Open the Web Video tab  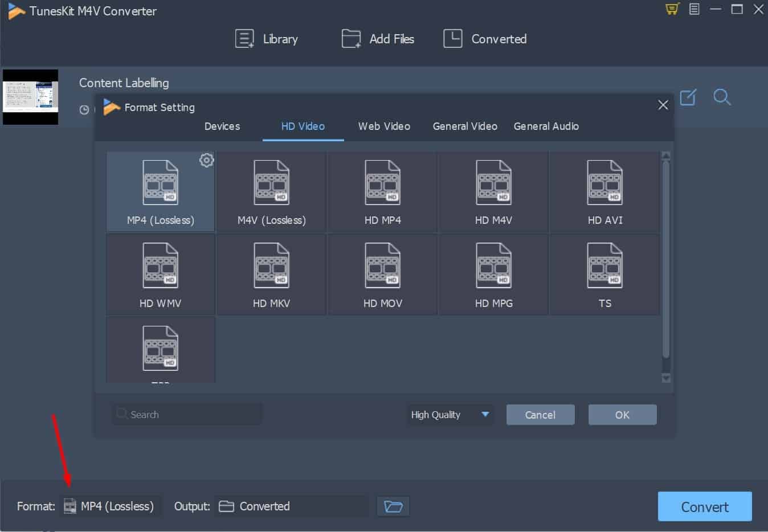coord(384,126)
